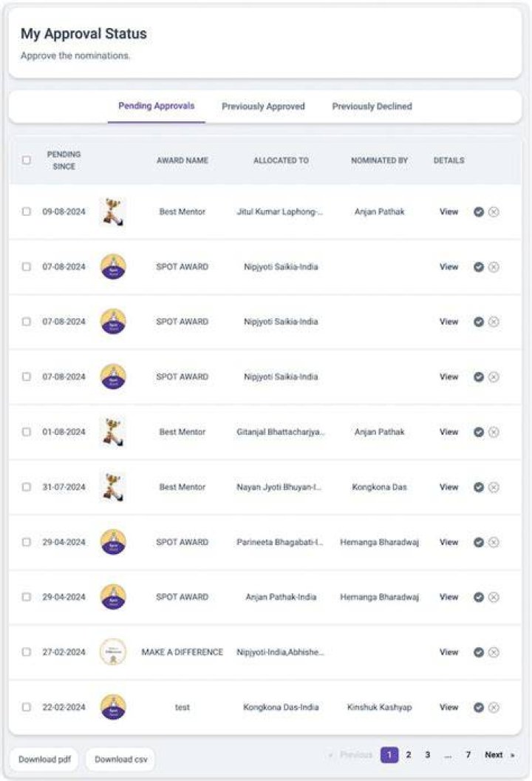Check the box for the 09-08-2024 row
Image resolution: width=532 pixels, height=781 pixels.
[x=27, y=212]
